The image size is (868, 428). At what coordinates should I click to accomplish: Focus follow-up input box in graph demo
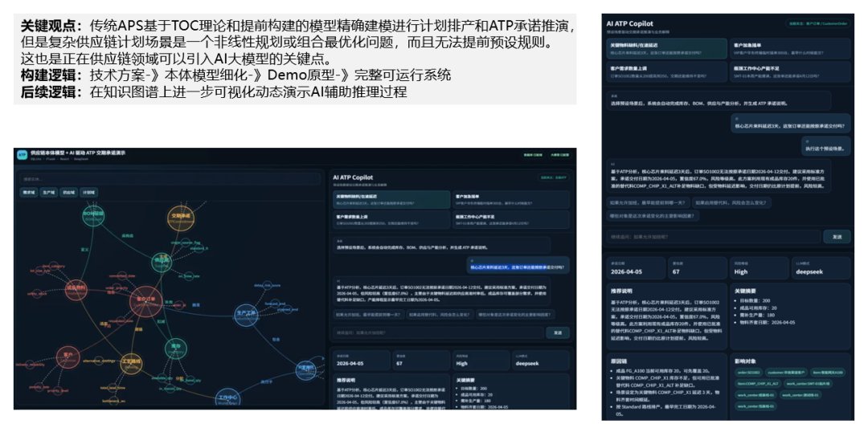click(438, 333)
